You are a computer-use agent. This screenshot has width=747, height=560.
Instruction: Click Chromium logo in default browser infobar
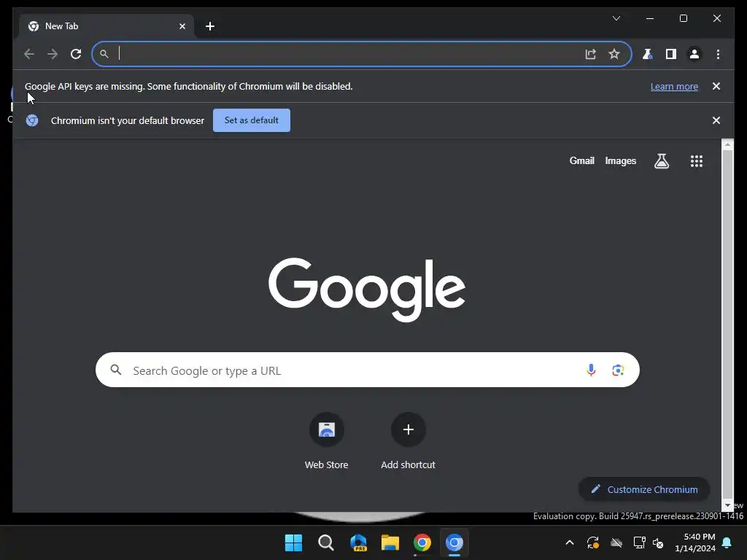click(x=32, y=120)
